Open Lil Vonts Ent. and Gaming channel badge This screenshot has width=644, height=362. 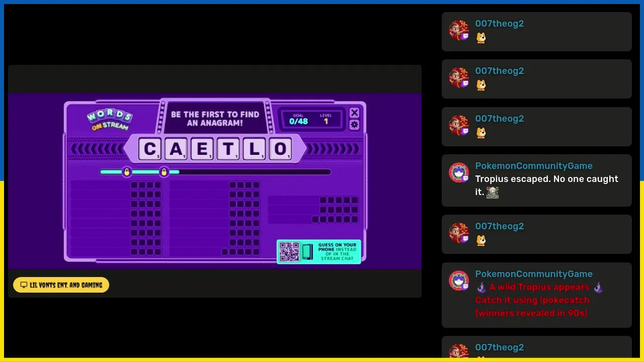[x=61, y=285]
